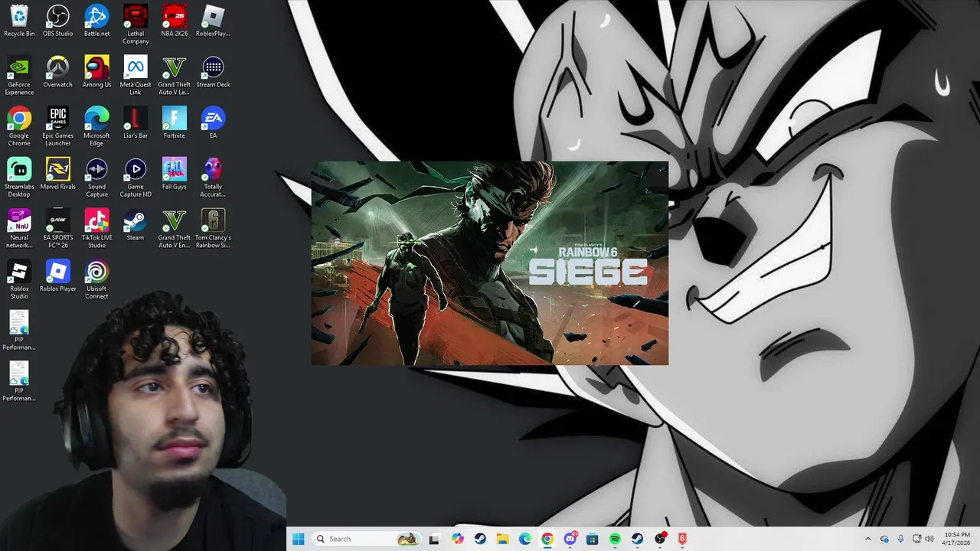The image size is (980, 551).
Task: Select the Google Chrome desktop shortcut
Action: point(19,126)
